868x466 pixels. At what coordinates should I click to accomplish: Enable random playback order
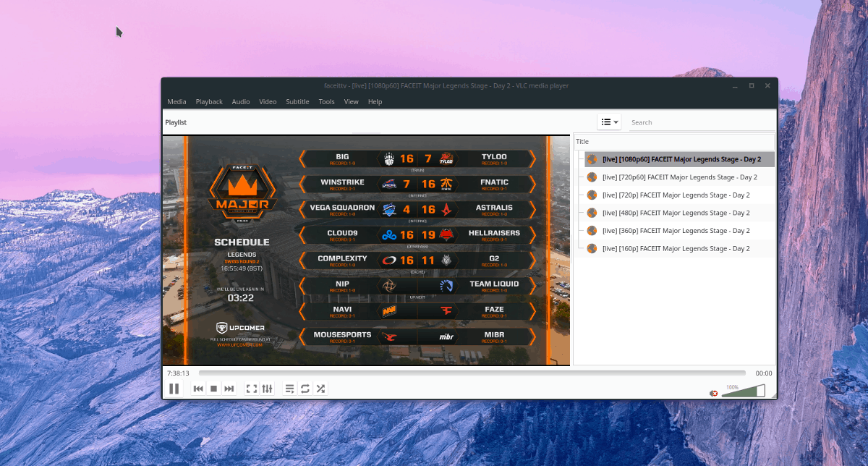click(321, 389)
